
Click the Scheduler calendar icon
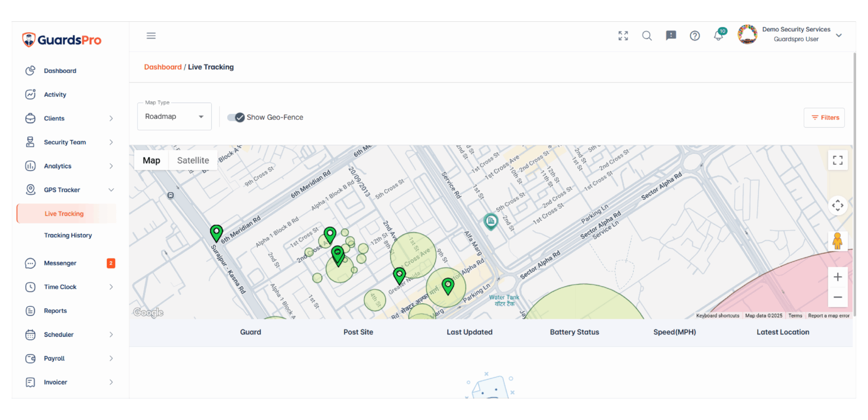(x=31, y=334)
